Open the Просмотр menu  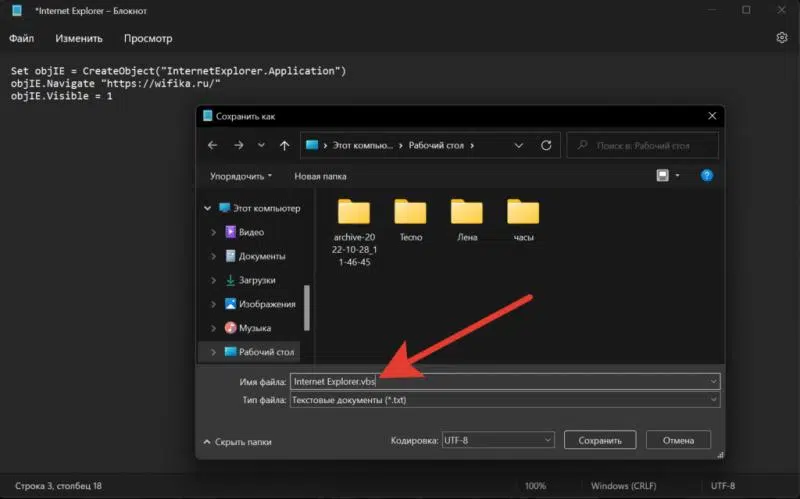148,39
